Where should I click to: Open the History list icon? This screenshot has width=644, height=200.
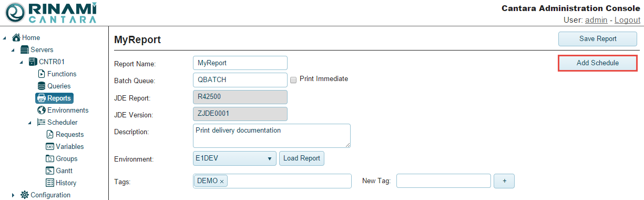tap(50, 183)
